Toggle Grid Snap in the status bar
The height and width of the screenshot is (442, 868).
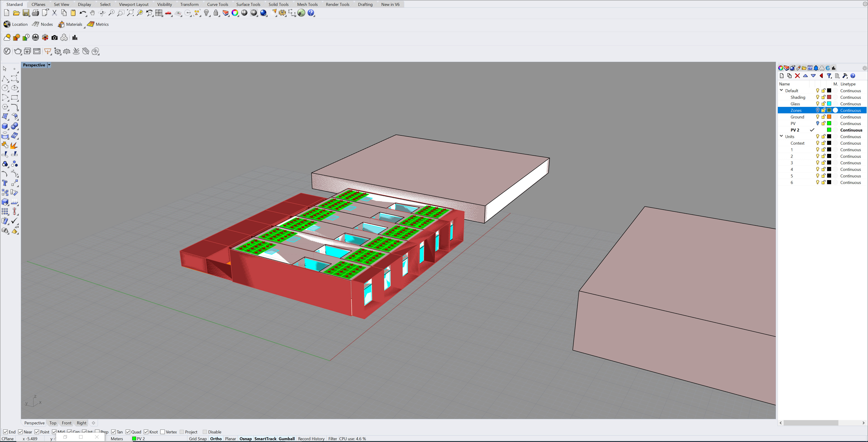(198, 439)
